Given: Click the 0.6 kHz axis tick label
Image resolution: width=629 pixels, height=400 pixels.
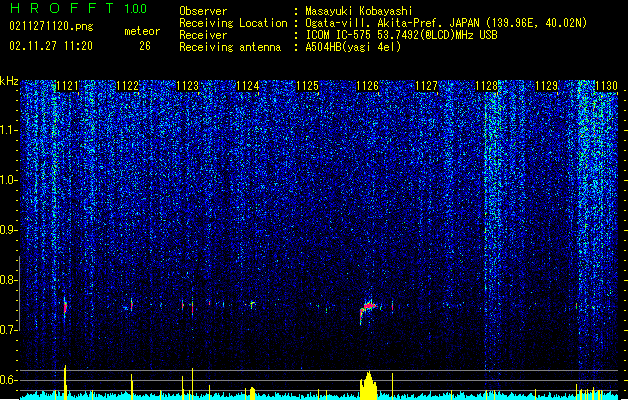Looking at the screenshot, I should click(x=9, y=380).
